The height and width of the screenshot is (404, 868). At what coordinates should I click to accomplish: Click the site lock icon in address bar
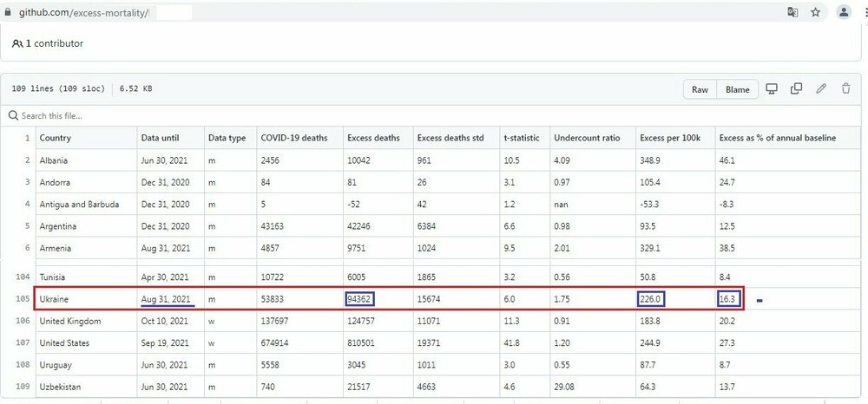click(8, 13)
